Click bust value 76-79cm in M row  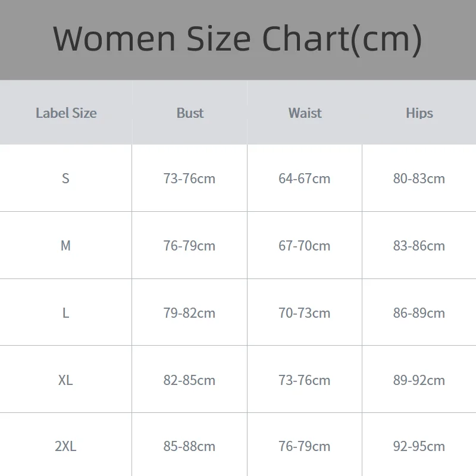tap(189, 245)
